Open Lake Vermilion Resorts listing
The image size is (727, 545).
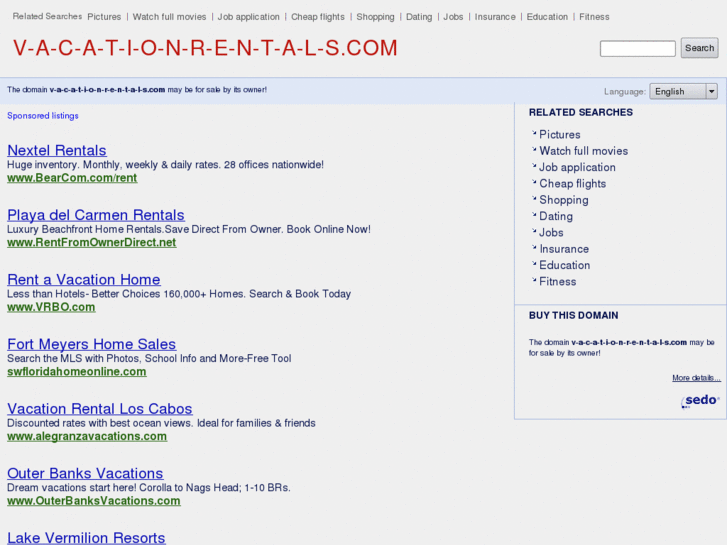pos(86,538)
